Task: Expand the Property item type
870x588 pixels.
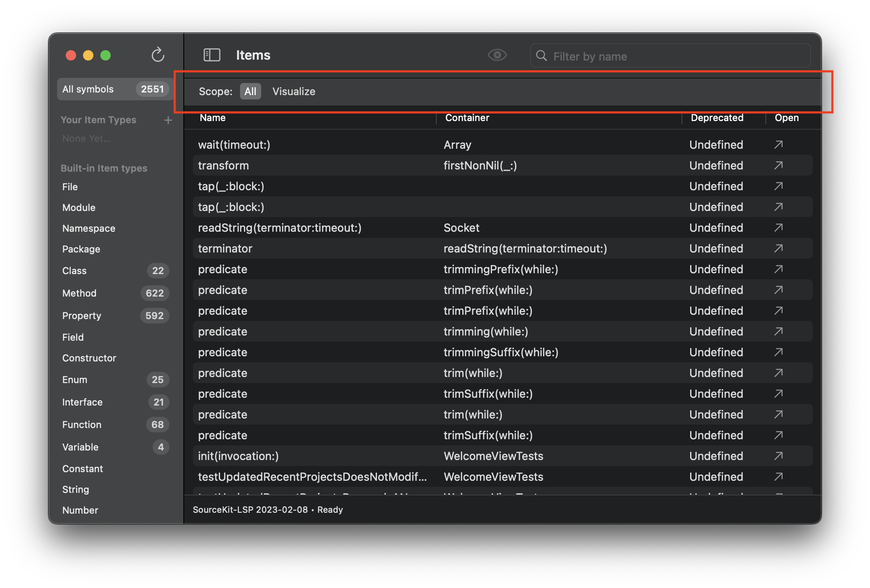Action: coord(81,314)
